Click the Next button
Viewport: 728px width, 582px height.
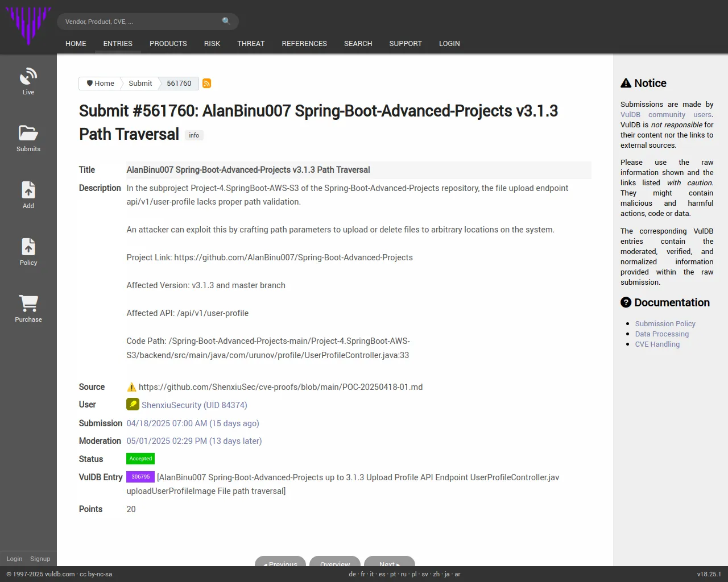click(x=390, y=562)
